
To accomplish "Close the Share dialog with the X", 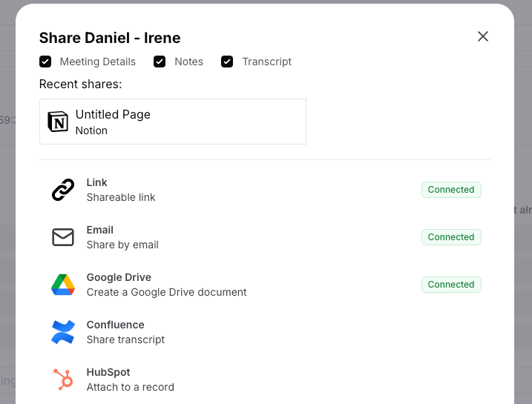I will pos(483,36).
